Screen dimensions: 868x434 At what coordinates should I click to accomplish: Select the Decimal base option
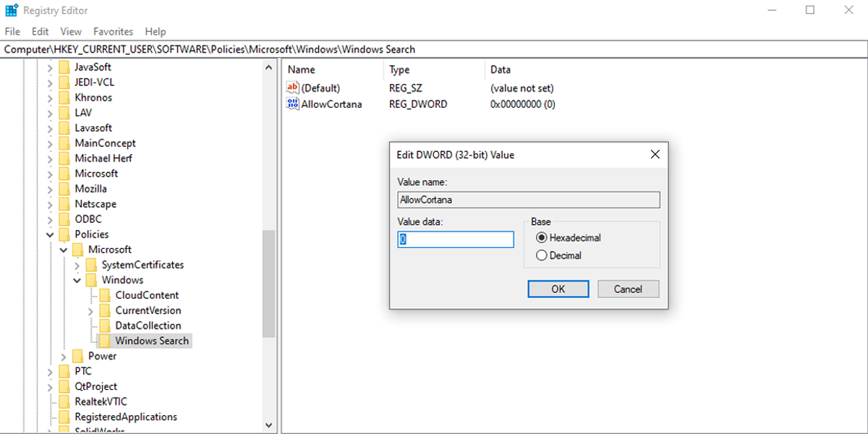(x=541, y=255)
